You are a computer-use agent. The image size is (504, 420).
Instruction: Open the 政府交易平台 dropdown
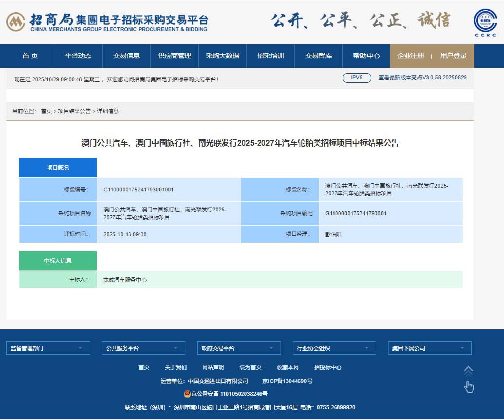pyautogui.click(x=239, y=348)
